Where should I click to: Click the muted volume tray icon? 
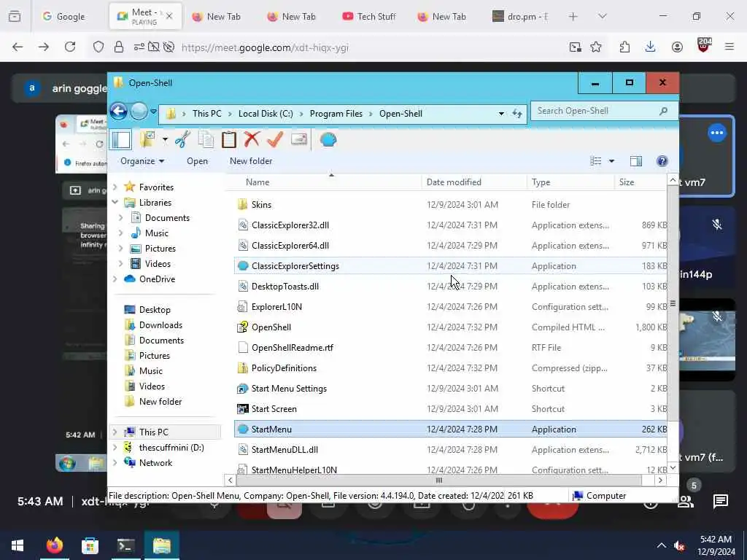tap(679, 545)
